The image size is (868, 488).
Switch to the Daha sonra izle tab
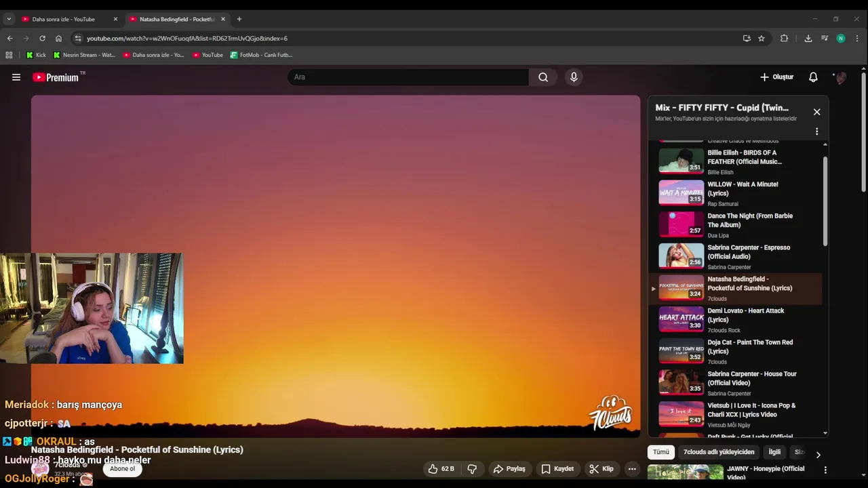point(69,19)
